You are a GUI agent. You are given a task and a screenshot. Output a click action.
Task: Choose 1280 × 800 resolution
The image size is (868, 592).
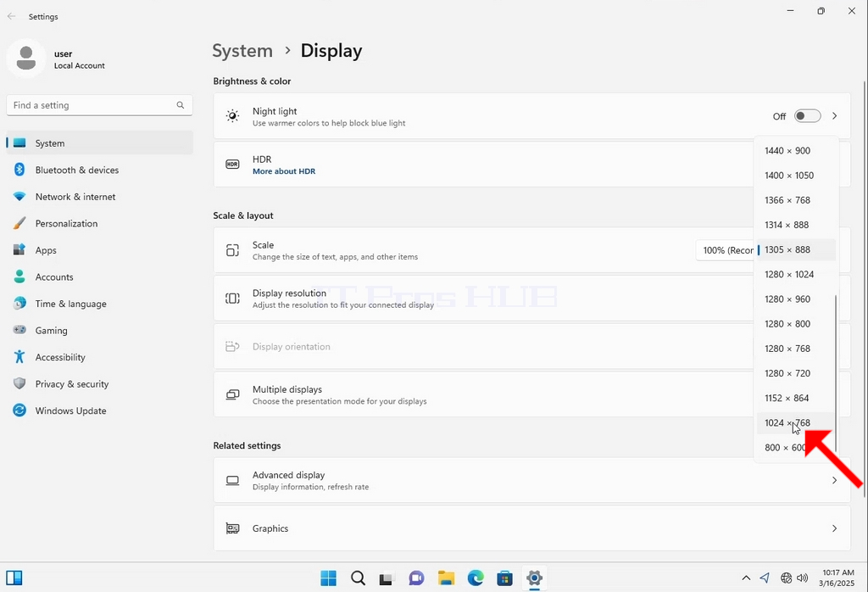click(796, 324)
